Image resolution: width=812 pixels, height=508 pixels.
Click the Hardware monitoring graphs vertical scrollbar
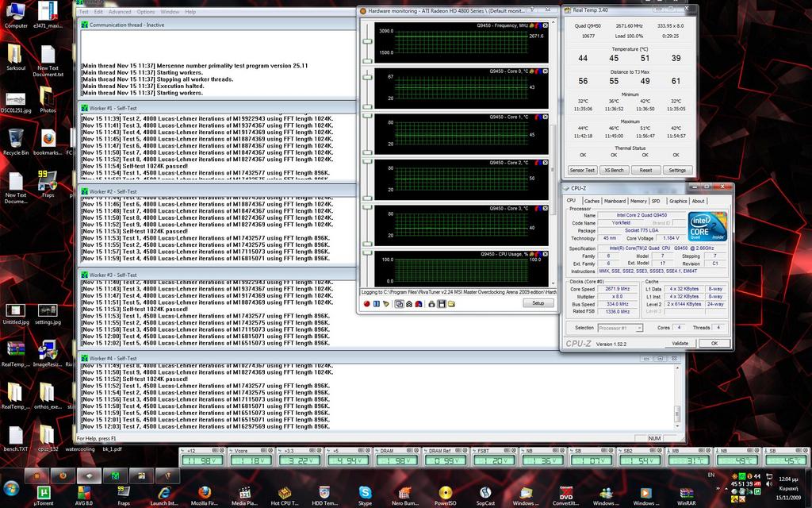(552, 152)
